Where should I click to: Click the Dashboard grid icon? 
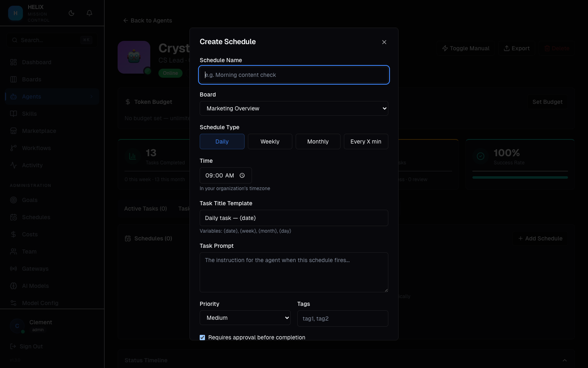point(13,62)
